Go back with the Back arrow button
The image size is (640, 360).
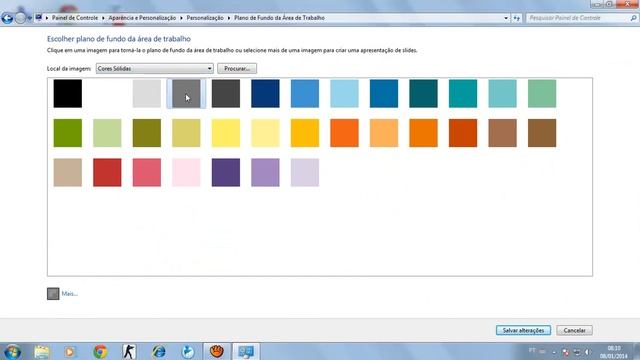(7, 18)
